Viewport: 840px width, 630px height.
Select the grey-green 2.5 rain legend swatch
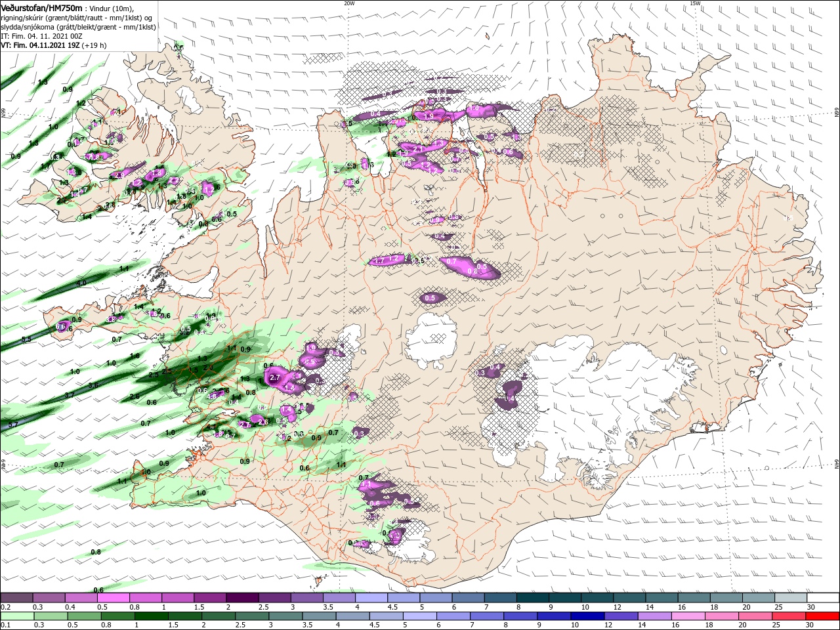point(251,616)
